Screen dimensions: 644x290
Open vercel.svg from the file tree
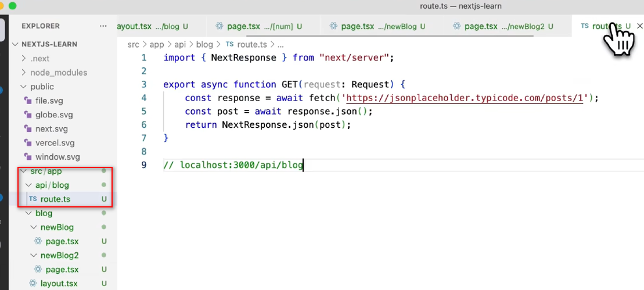(55, 143)
